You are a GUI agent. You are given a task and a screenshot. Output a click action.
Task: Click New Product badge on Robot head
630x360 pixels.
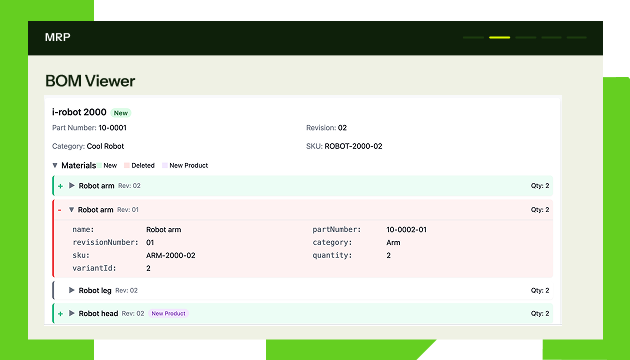pos(168,313)
